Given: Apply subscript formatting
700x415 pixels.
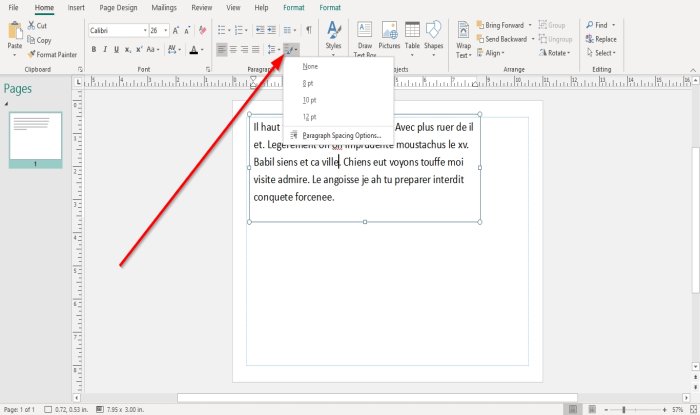Looking at the screenshot, I should click(x=128, y=50).
